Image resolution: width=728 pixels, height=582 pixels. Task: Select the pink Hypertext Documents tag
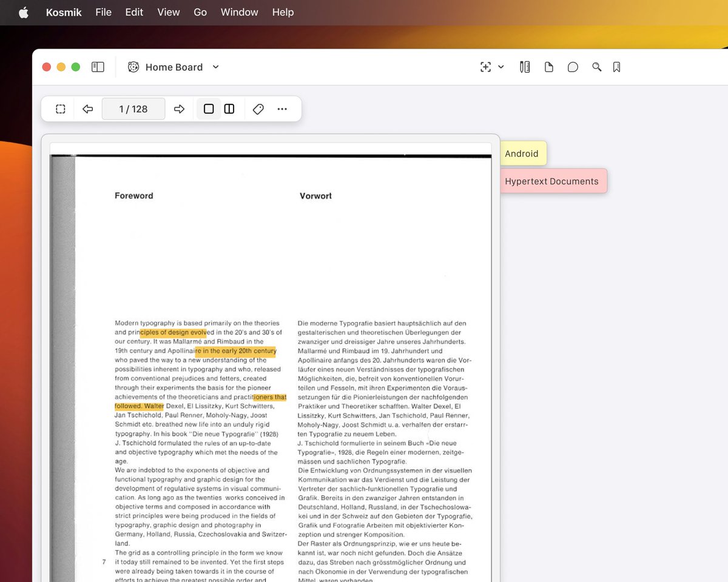pos(553,181)
